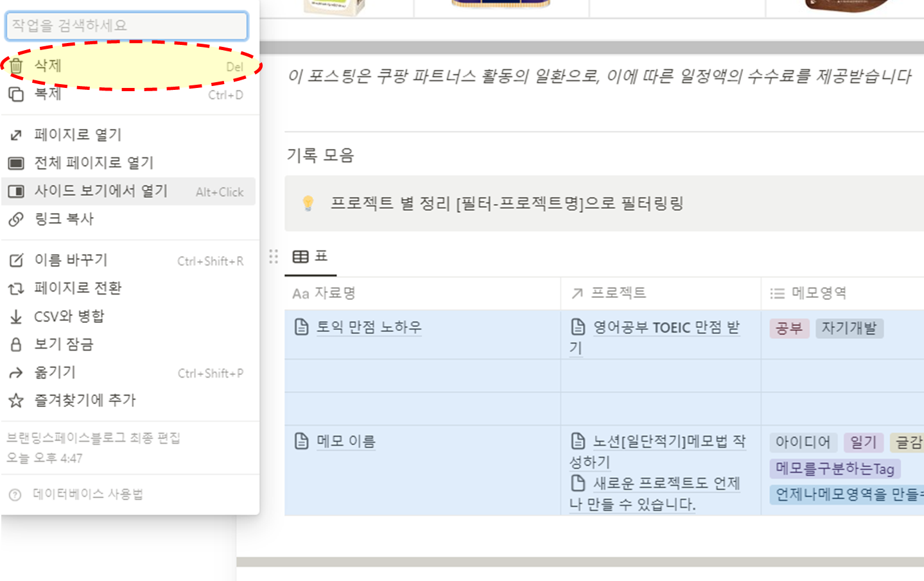Screen dimensions: 924x581
Task: Choose 이름 바꾸기 option
Action: tap(128, 261)
